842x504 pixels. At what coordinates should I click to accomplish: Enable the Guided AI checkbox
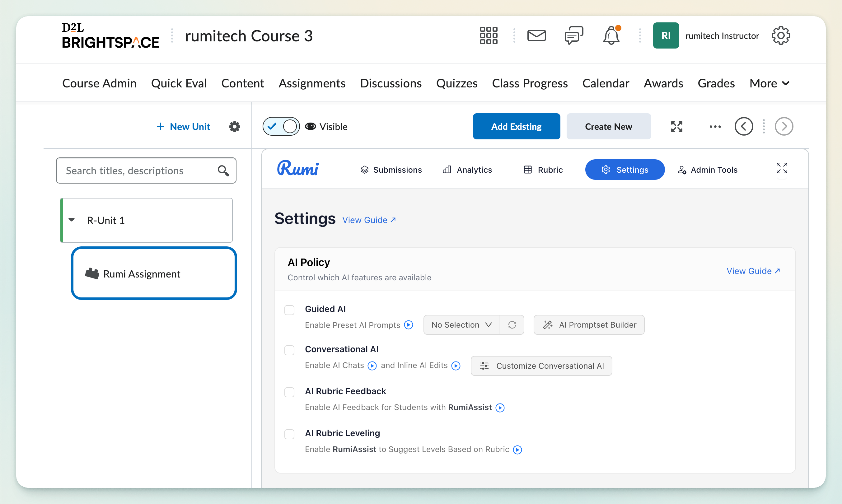pos(289,310)
